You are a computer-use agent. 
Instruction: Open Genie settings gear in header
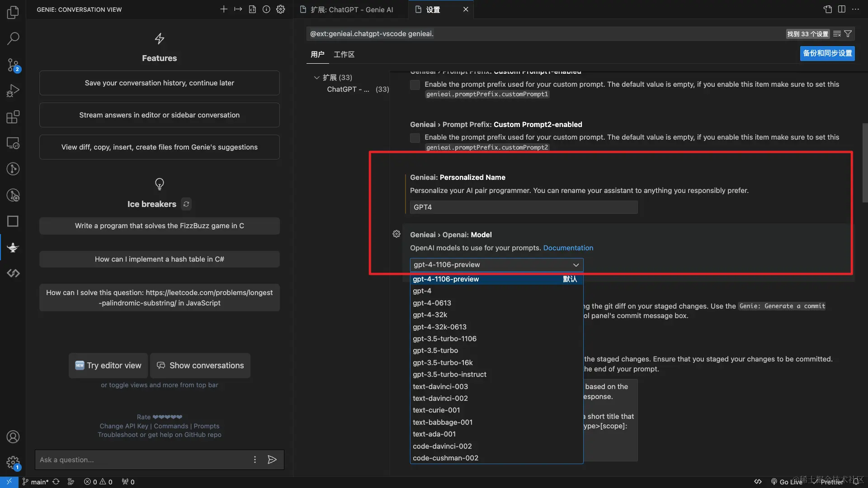pyautogui.click(x=281, y=9)
